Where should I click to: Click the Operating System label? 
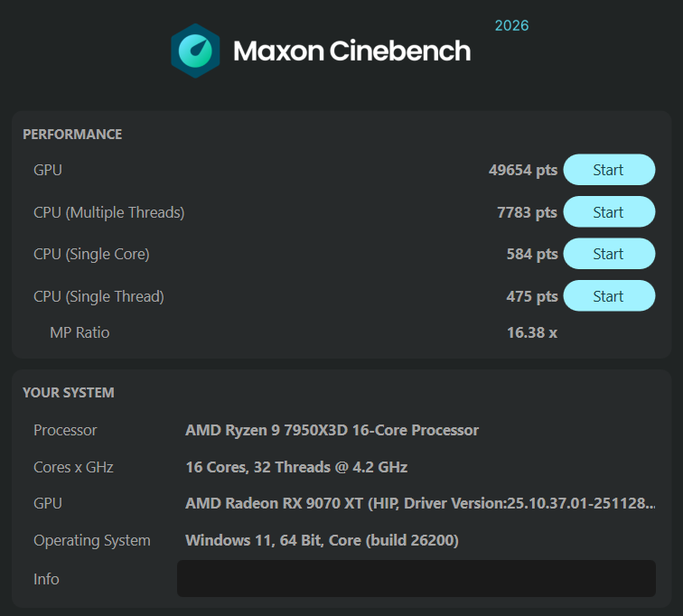pyautogui.click(x=92, y=541)
